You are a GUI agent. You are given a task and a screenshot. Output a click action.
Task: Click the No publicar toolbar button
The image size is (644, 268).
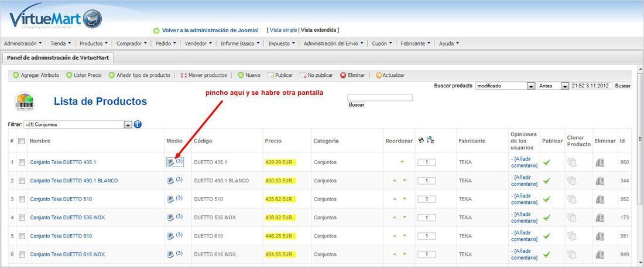316,75
